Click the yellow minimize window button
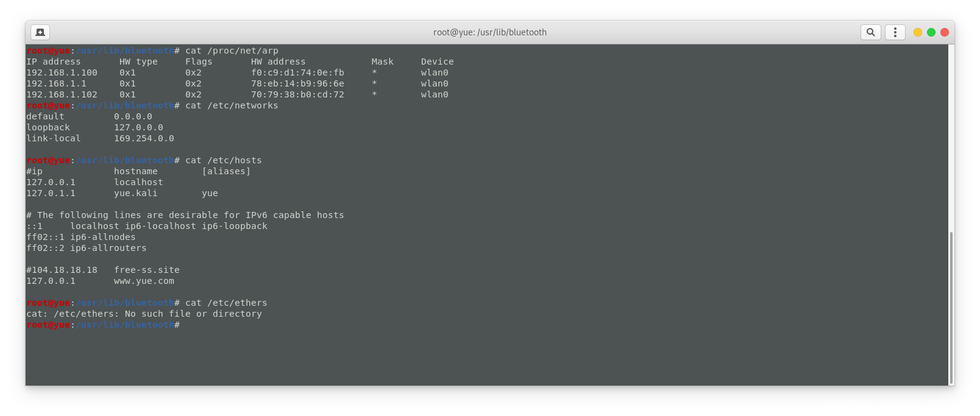980x416 pixels. coord(918,32)
